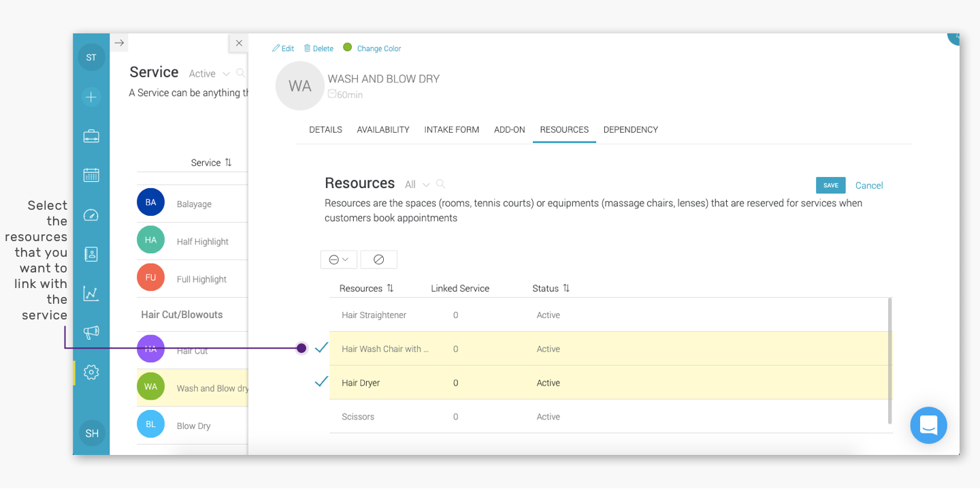Switch to the DEPENDENCY tab
The image size is (980, 489).
(631, 129)
